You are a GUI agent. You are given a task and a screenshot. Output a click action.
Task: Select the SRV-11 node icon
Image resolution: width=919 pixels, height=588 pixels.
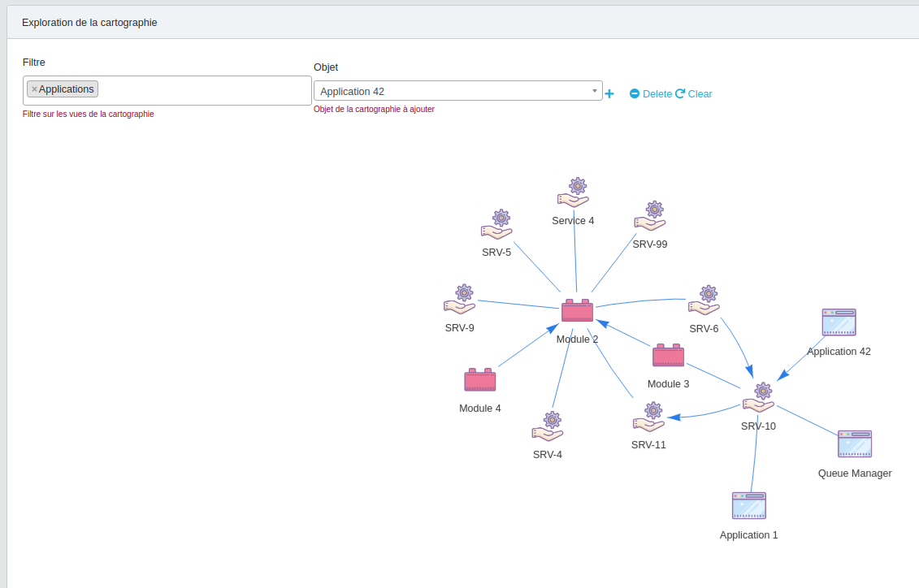pyautogui.click(x=650, y=416)
